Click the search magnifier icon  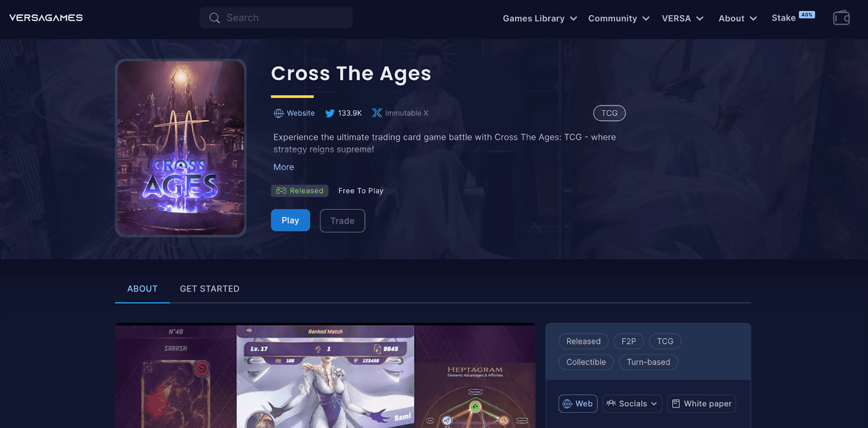click(215, 18)
